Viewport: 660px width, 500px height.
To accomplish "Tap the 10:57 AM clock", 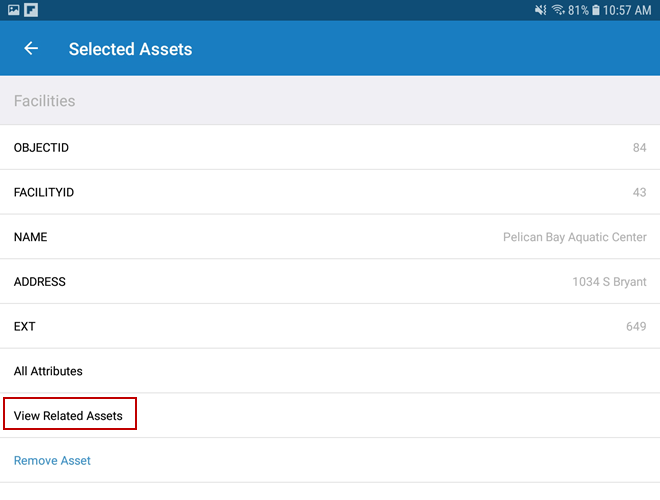I will (630, 10).
